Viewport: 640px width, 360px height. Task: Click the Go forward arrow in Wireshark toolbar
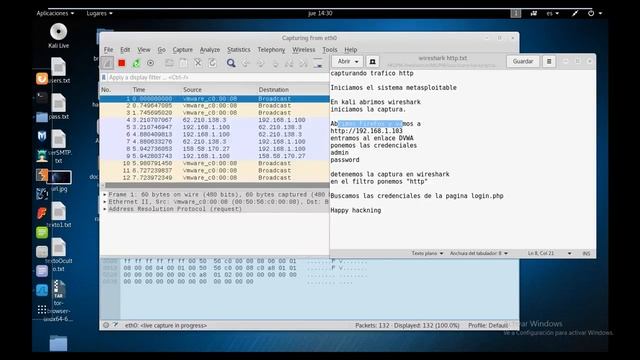coord(260,63)
